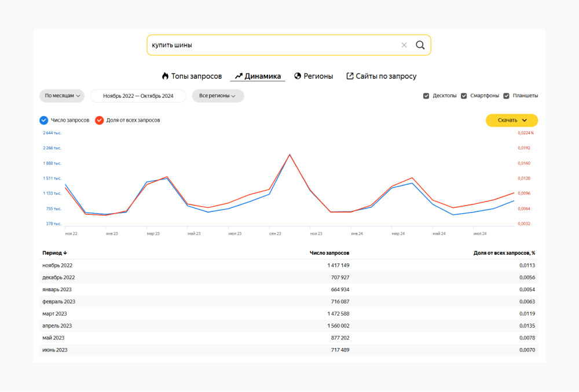Toggle the blue Число запросов series
The image size is (579, 392).
[x=43, y=120]
